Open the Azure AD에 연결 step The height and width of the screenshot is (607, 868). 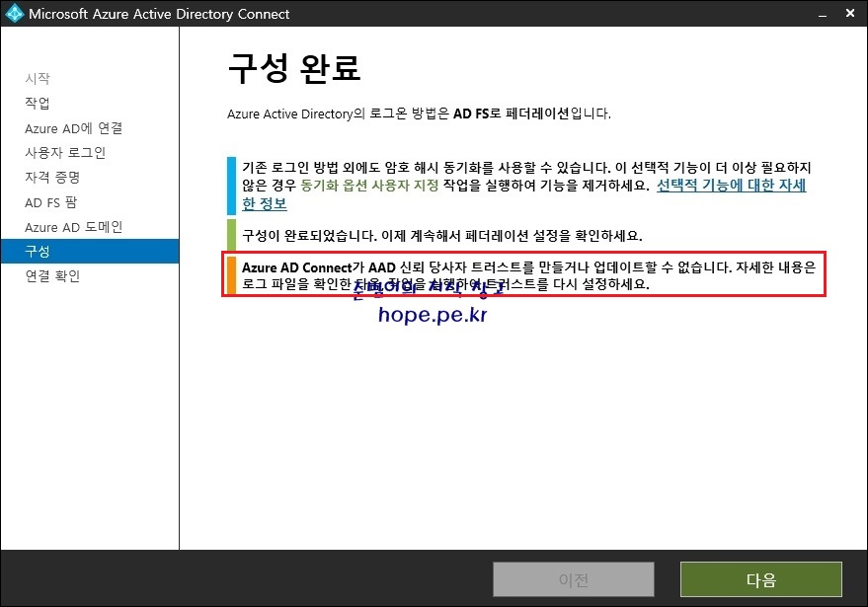[74, 128]
